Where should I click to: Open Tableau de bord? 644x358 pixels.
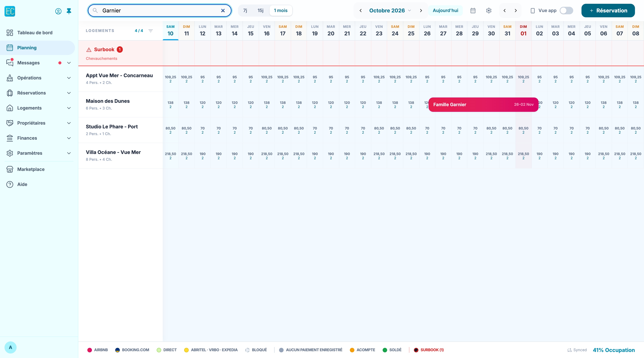click(37, 33)
